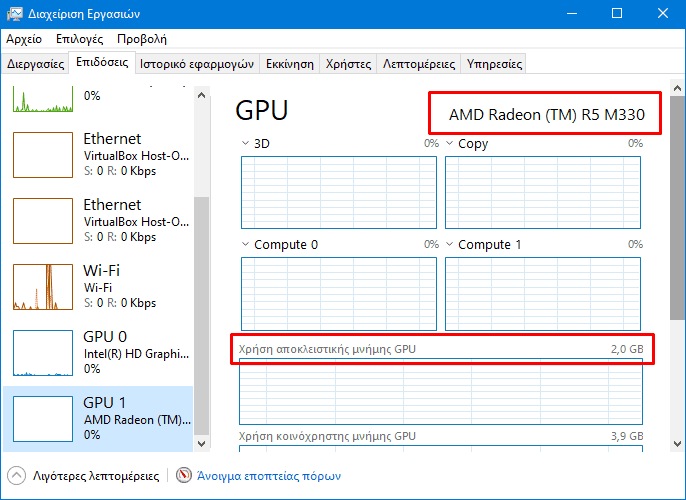Switch to the Χρήστες tab
This screenshot has height=500, width=686.
click(348, 64)
